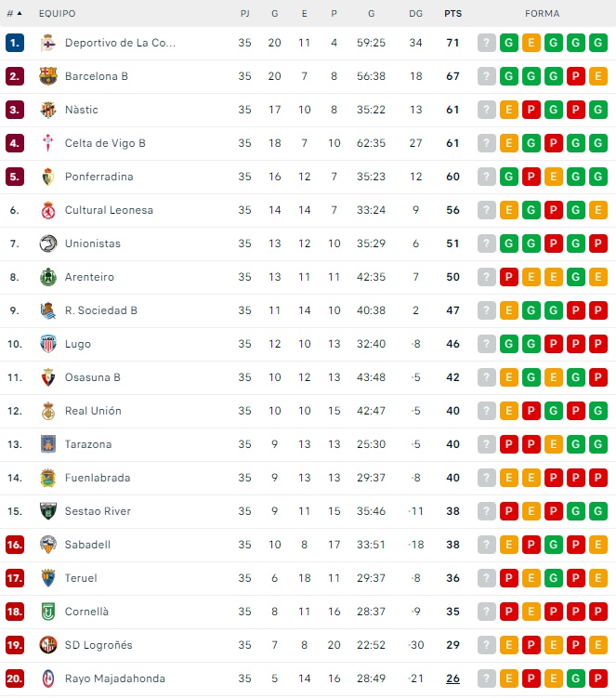616x698 pixels.
Task: Click the Sestao River club crest
Action: [x=48, y=511]
